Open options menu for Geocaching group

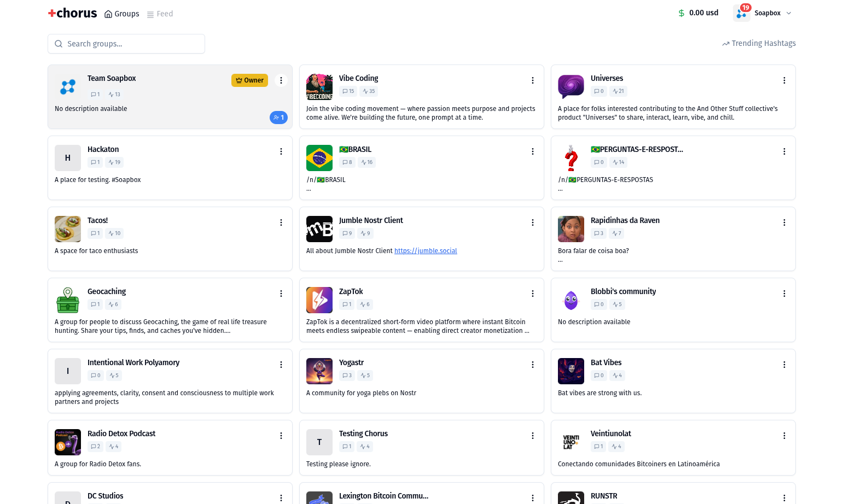(x=281, y=293)
